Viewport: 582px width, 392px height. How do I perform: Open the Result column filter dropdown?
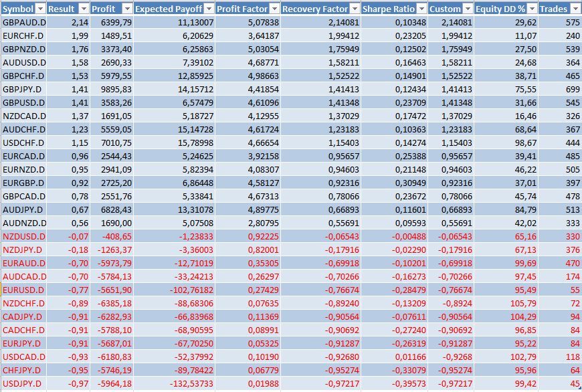click(85, 9)
